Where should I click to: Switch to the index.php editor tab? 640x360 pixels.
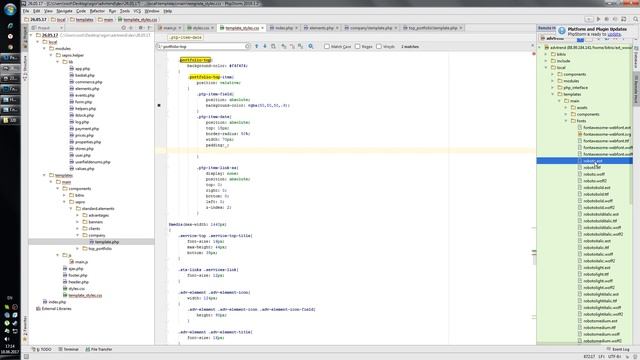[x=284, y=28]
